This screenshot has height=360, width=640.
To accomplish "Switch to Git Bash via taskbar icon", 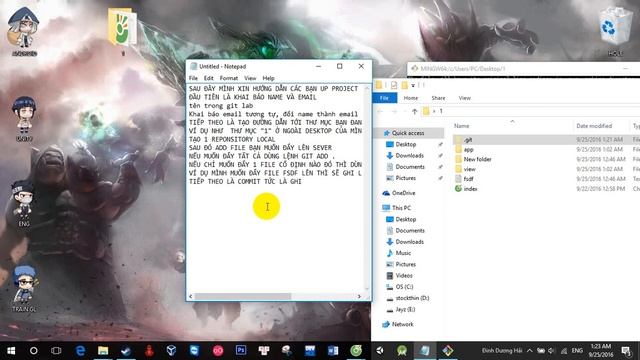I will click(448, 351).
